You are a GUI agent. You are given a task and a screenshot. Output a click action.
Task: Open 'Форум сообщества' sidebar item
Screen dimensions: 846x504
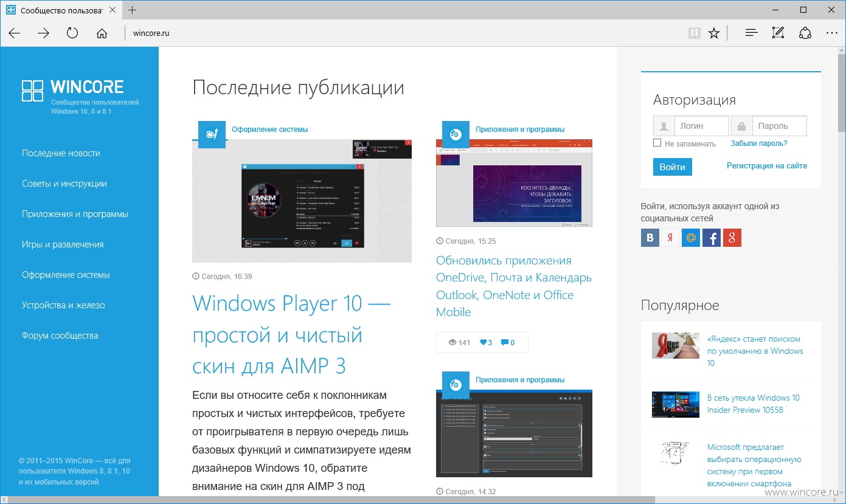click(x=60, y=336)
